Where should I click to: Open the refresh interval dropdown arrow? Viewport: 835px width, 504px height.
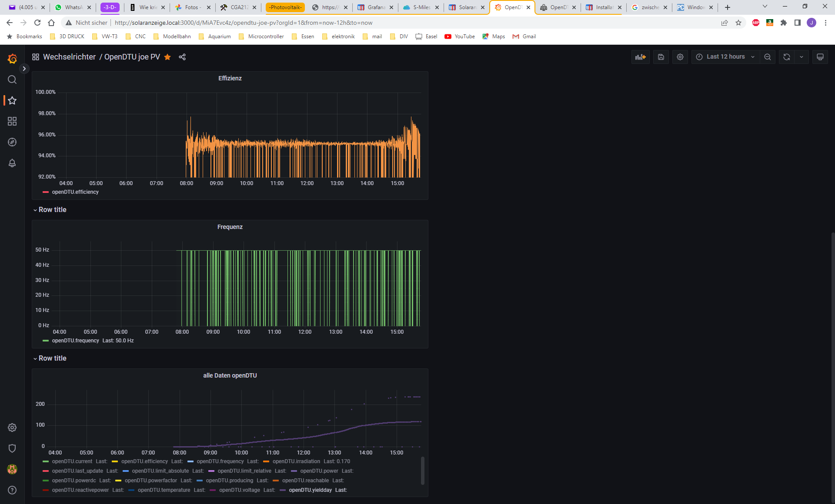[x=802, y=57]
